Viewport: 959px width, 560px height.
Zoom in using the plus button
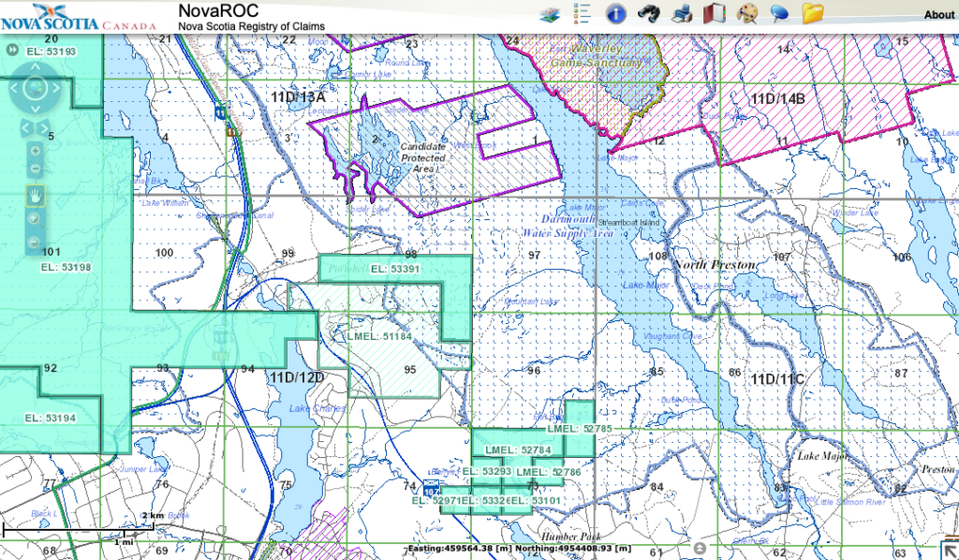pos(35,150)
